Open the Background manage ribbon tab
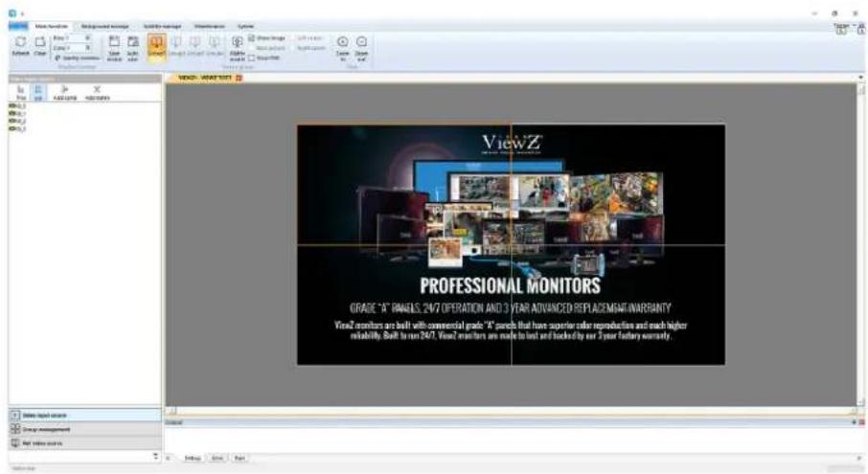Image resolution: width=868 pixels, height=474 pixels. pos(104,26)
